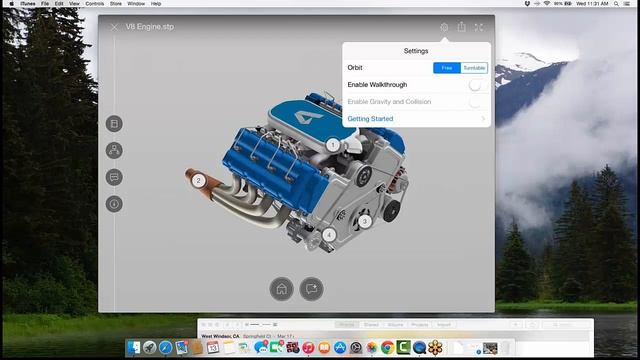Image resolution: width=640 pixels, height=360 pixels.
Task: Open Photos pinwheel icon in Dock
Action: [x=372, y=347]
